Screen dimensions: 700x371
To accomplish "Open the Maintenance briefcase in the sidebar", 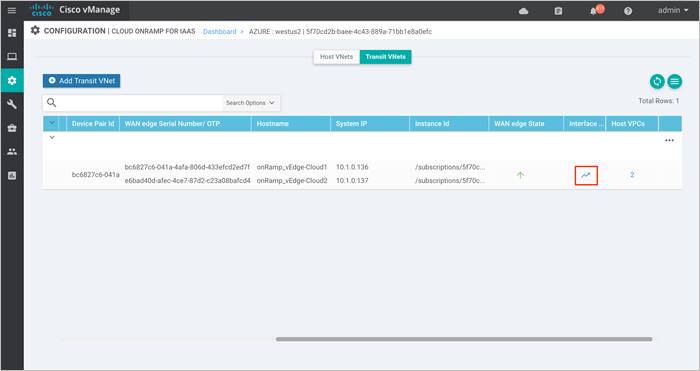I will pos(12,128).
